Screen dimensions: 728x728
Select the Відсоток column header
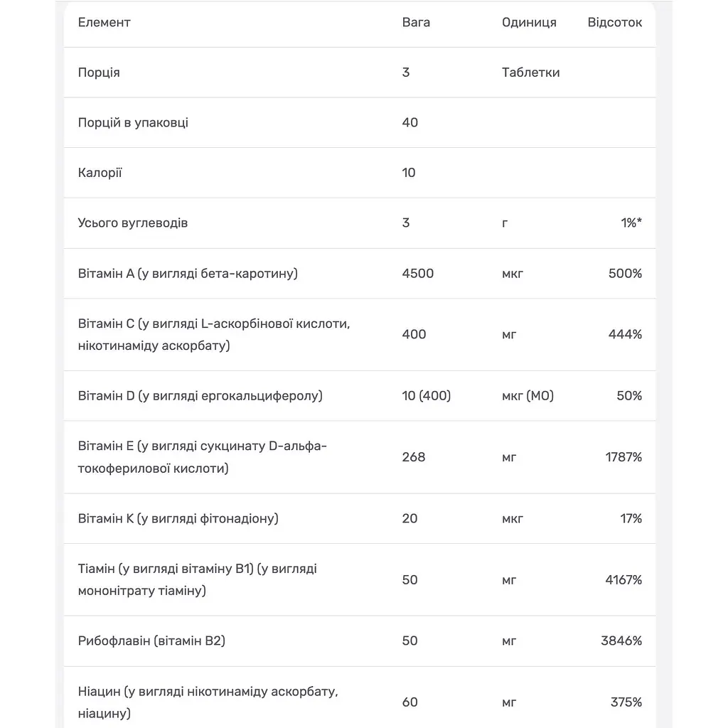[615, 22]
